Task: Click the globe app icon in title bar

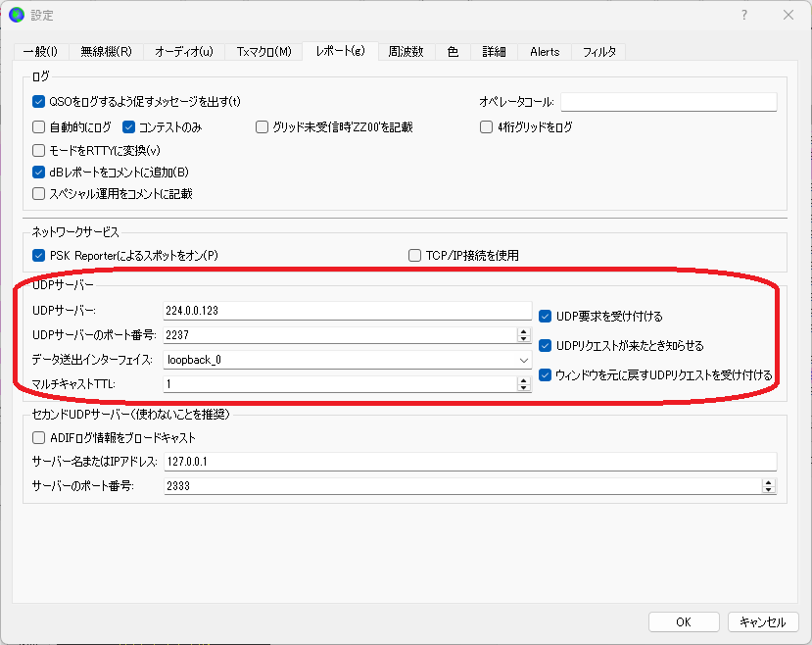Action: 17,15
